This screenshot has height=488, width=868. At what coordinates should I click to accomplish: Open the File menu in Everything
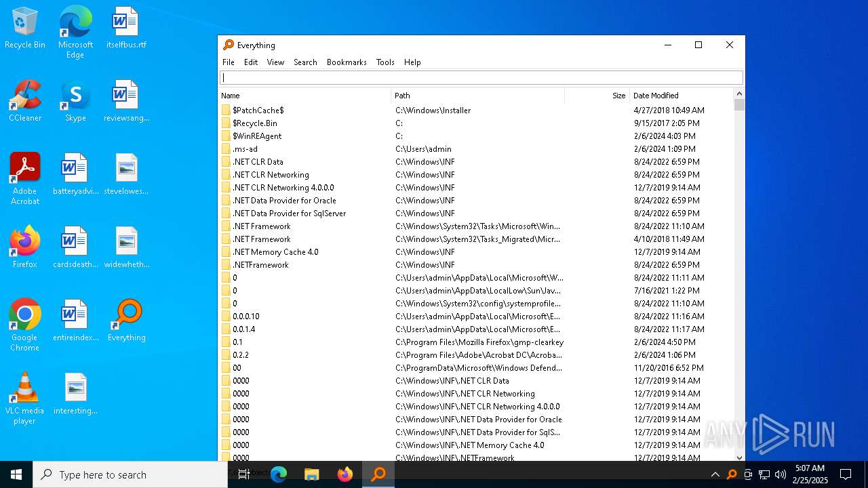click(x=229, y=62)
